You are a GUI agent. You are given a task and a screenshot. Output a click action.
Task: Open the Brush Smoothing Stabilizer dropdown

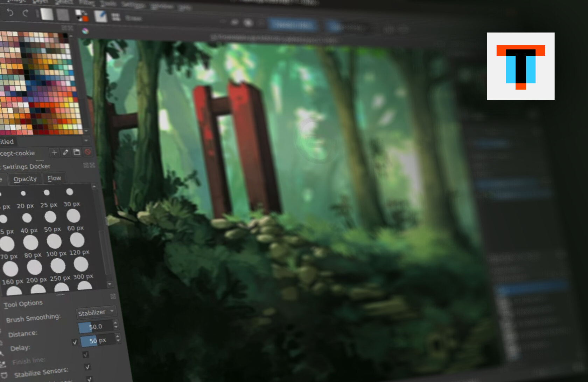point(96,312)
